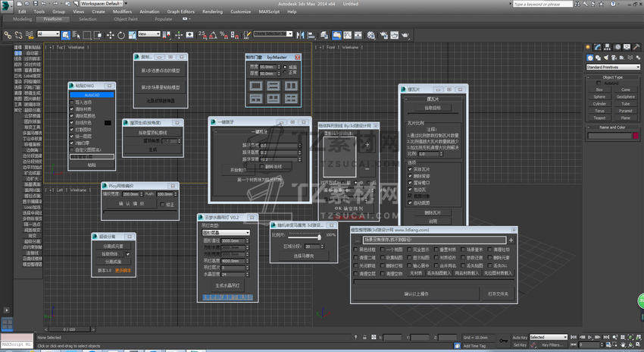The width and height of the screenshot is (644, 352).
Task: Toggle 黑色线框 checkbox in 模型整理器
Action: [355, 250]
